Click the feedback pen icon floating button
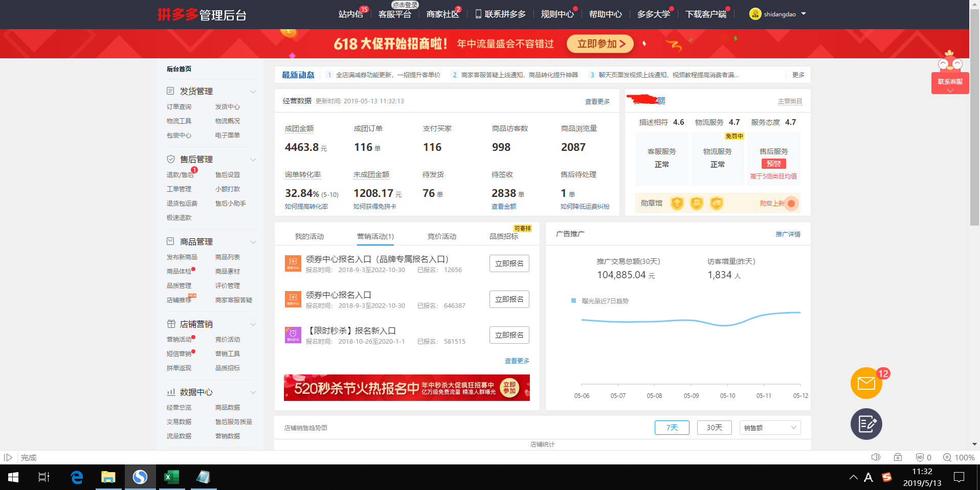 pyautogui.click(x=866, y=424)
